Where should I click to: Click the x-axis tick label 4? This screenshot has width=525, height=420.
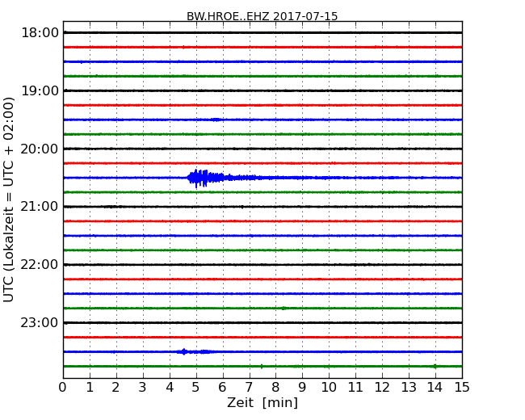click(170, 387)
